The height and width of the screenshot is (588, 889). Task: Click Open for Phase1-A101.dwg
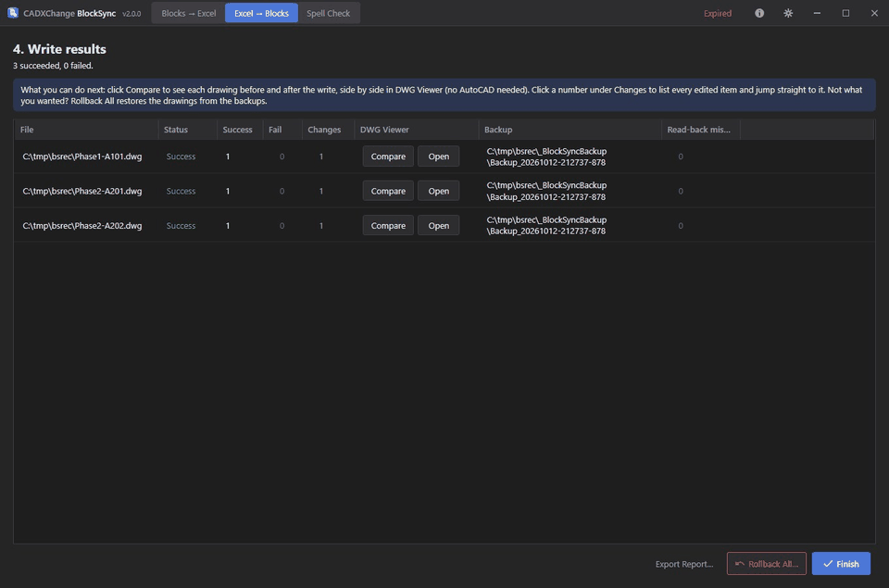(438, 156)
